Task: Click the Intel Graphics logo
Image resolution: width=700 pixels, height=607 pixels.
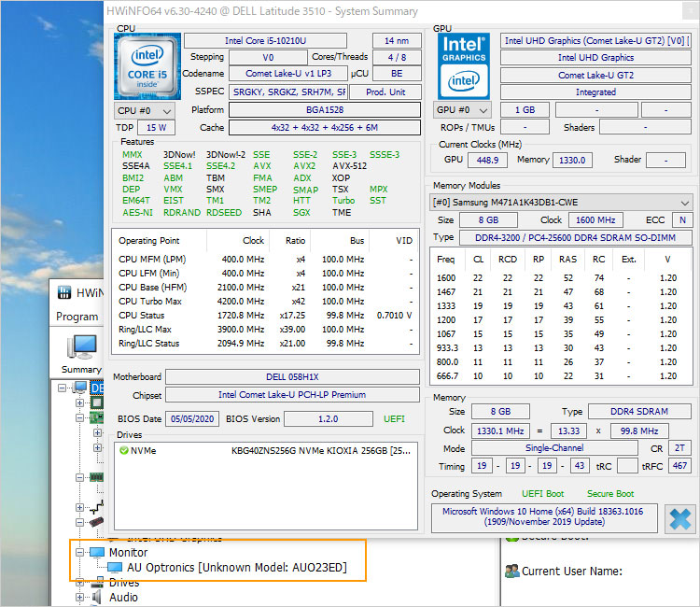Action: coord(462,65)
